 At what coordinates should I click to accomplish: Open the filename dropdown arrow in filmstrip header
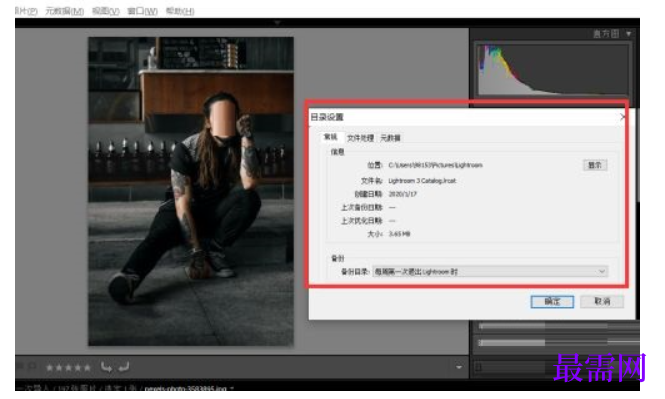tap(232, 388)
